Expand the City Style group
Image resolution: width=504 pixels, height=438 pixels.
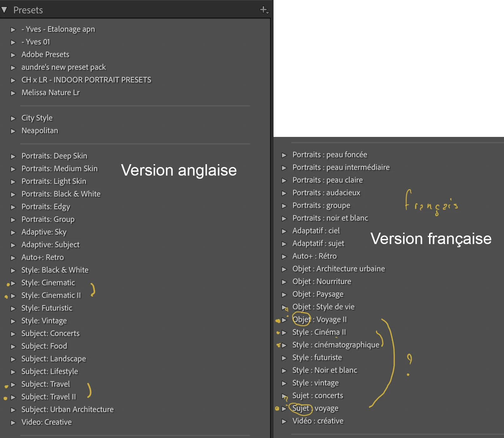click(x=13, y=118)
